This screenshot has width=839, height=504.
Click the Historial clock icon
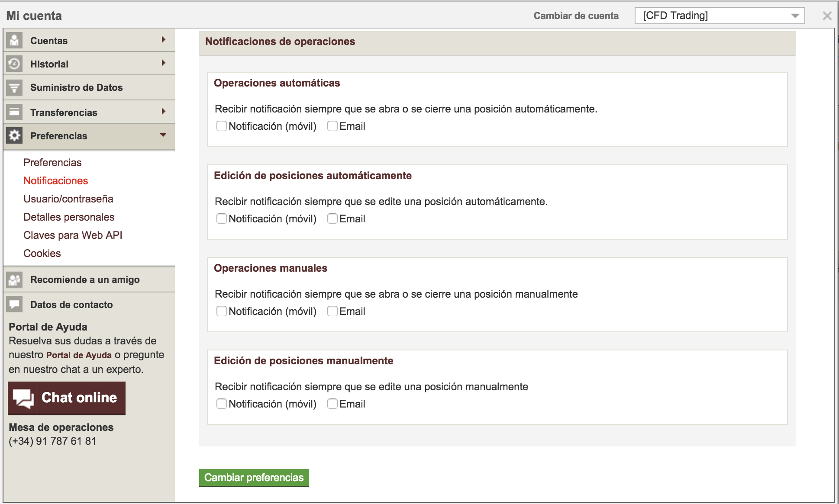point(14,64)
